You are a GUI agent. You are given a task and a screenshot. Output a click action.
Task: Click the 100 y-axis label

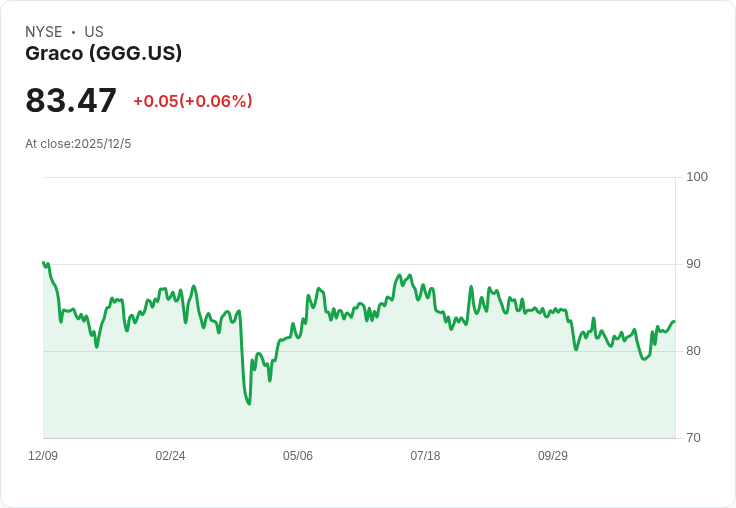[x=697, y=177]
